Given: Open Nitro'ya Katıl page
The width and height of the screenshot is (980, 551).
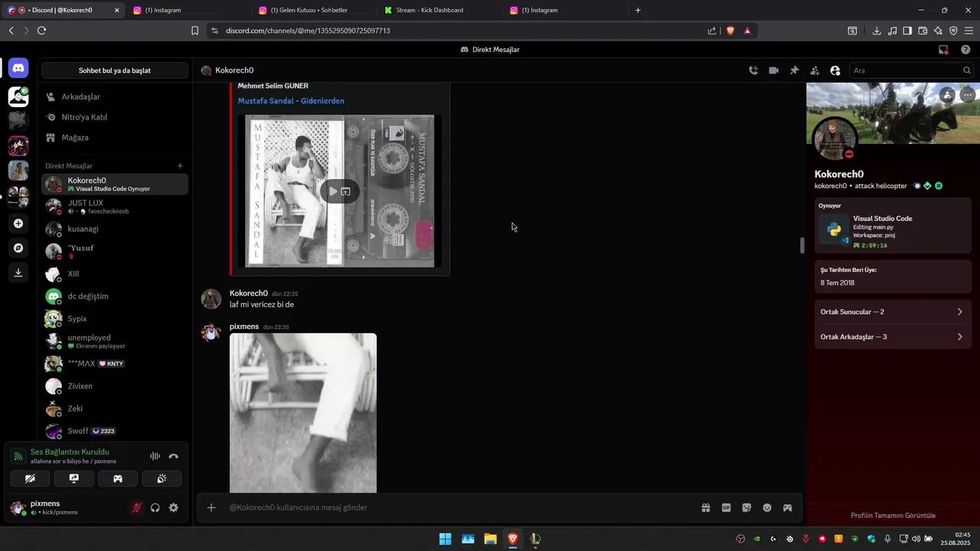Looking at the screenshot, I should tap(115, 117).
